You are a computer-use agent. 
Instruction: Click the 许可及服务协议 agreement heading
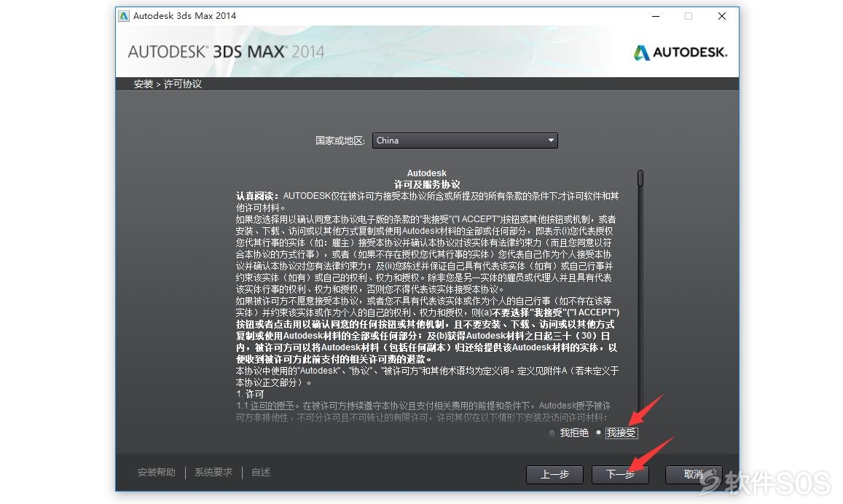click(427, 184)
